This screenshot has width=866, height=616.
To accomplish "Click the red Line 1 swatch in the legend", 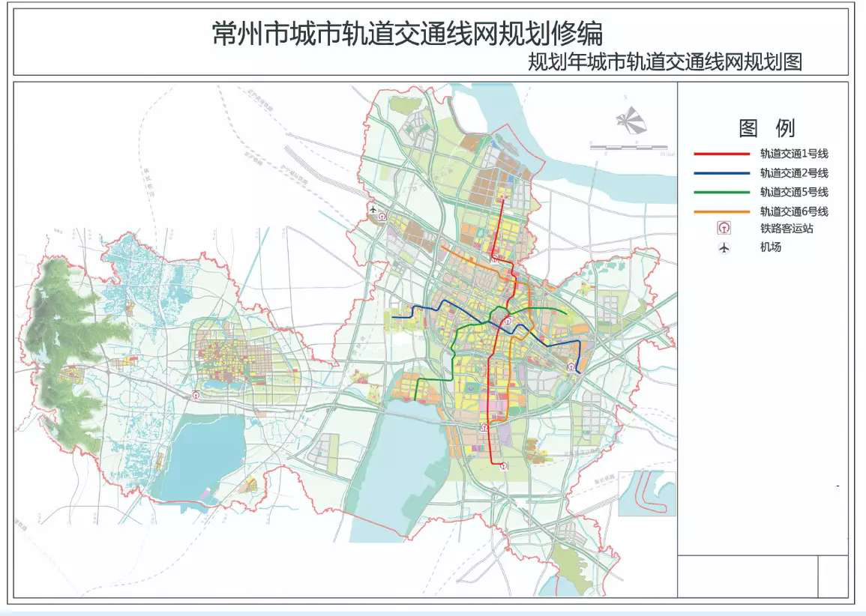I will click(721, 154).
